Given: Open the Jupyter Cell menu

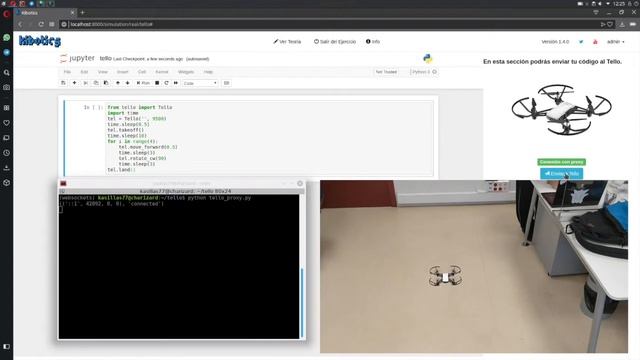Looking at the screenshot, I should 142,72.
